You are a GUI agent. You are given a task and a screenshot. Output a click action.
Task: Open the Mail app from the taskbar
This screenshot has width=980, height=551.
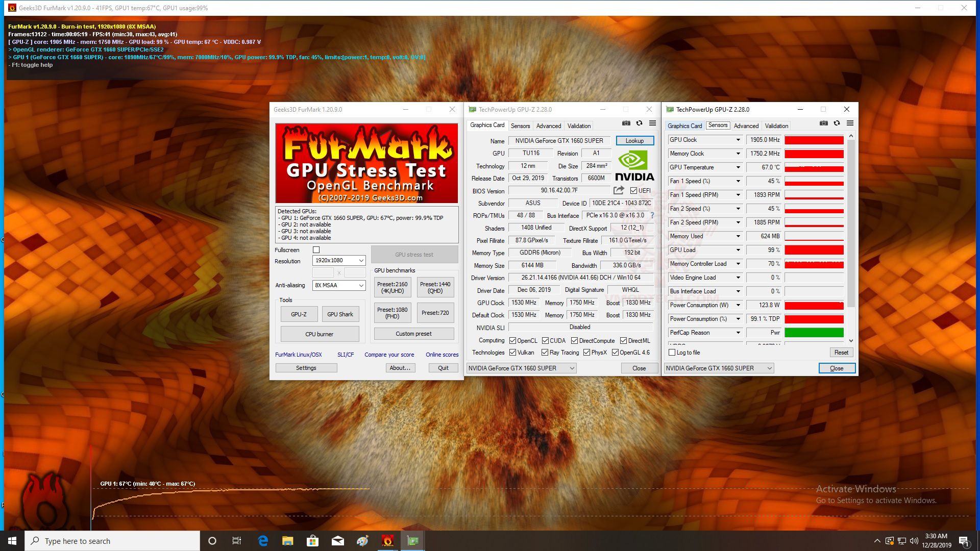coord(338,541)
